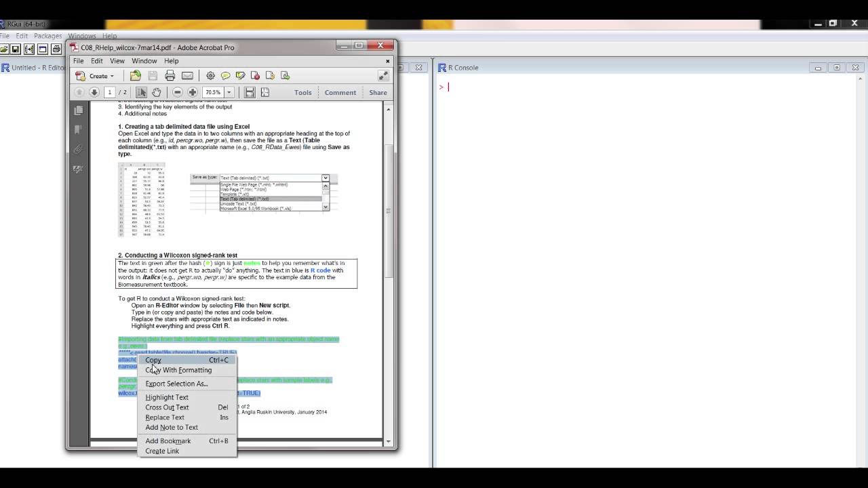
Task: Open a file with Acrobat's Open folder icon
Action: [136, 75]
